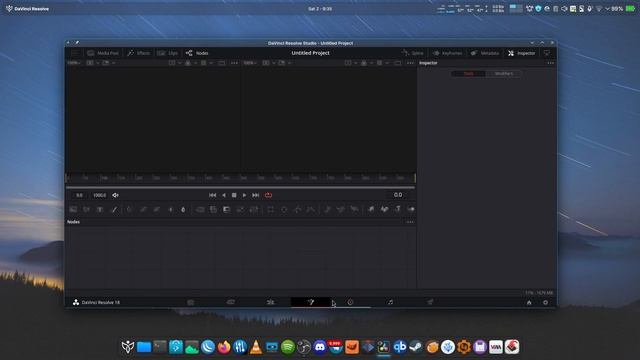Open Project Manager home button
640x360 pixels.
529,302
